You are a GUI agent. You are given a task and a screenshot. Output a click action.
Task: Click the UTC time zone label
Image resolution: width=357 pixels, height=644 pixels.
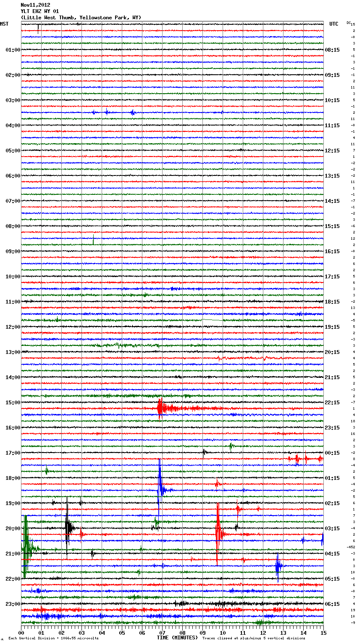point(334,24)
